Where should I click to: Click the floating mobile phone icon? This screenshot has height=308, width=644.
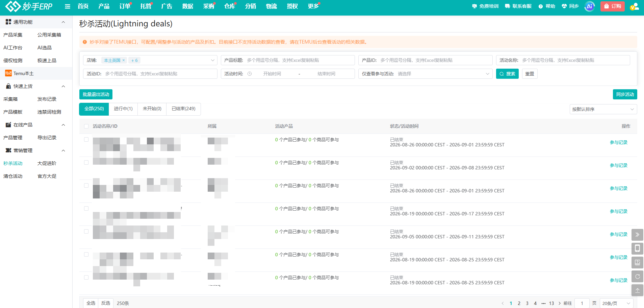pyautogui.click(x=637, y=248)
